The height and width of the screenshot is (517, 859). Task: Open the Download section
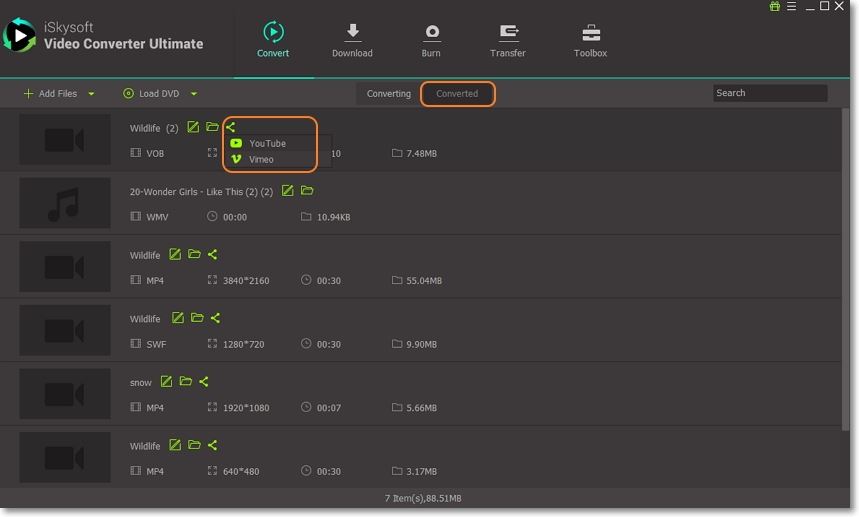coord(351,40)
